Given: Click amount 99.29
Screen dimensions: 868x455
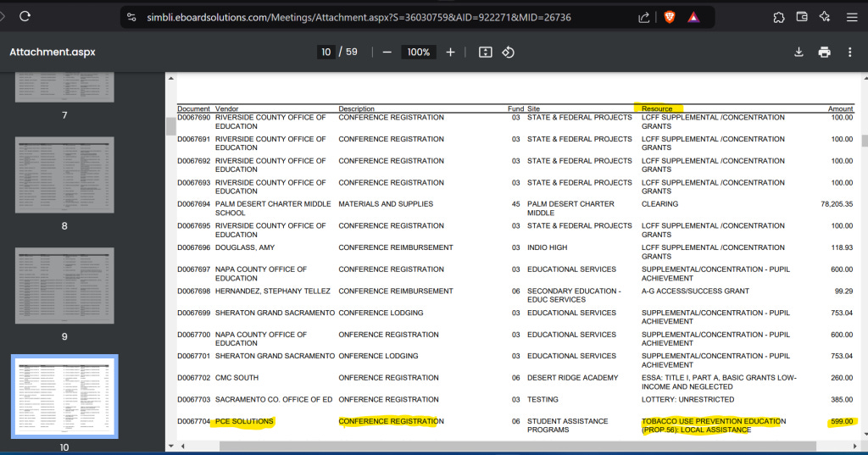Looking at the screenshot, I should (x=843, y=291).
